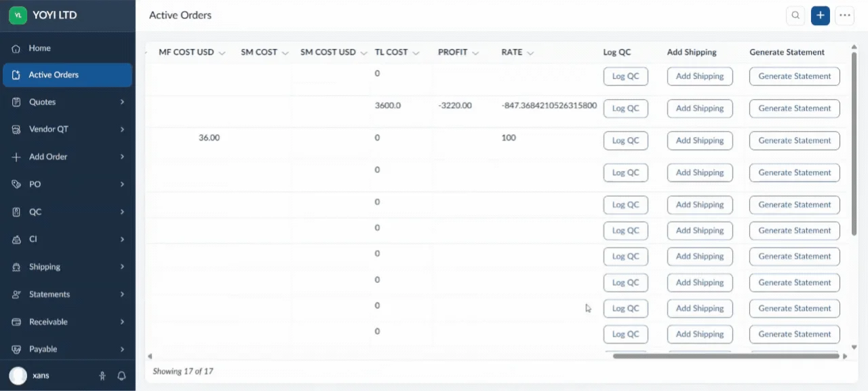Click Log QC in the 36.00 row
This screenshot has width=868, height=391.
[625, 141]
